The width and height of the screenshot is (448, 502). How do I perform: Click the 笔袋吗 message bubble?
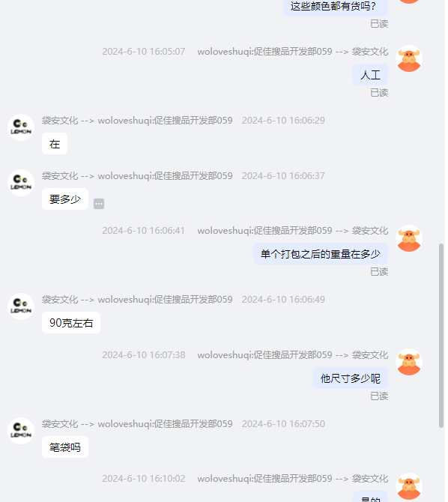point(65,447)
